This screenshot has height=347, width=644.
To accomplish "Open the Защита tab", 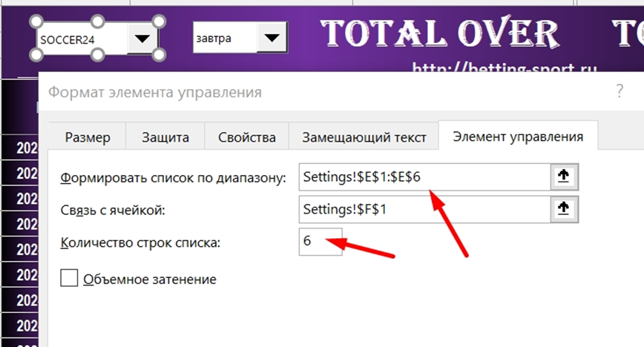I will click(166, 137).
